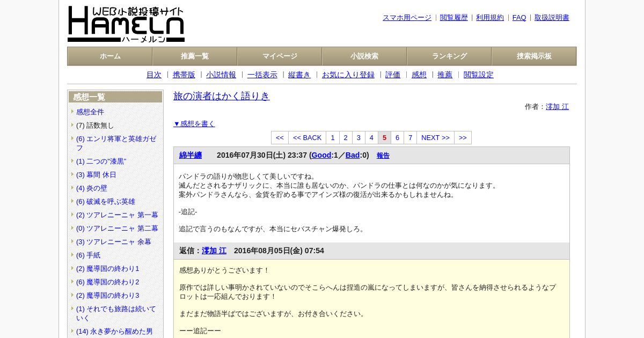644x338 pixels.
Task: Open 小説情報 link
Action: click(x=221, y=75)
